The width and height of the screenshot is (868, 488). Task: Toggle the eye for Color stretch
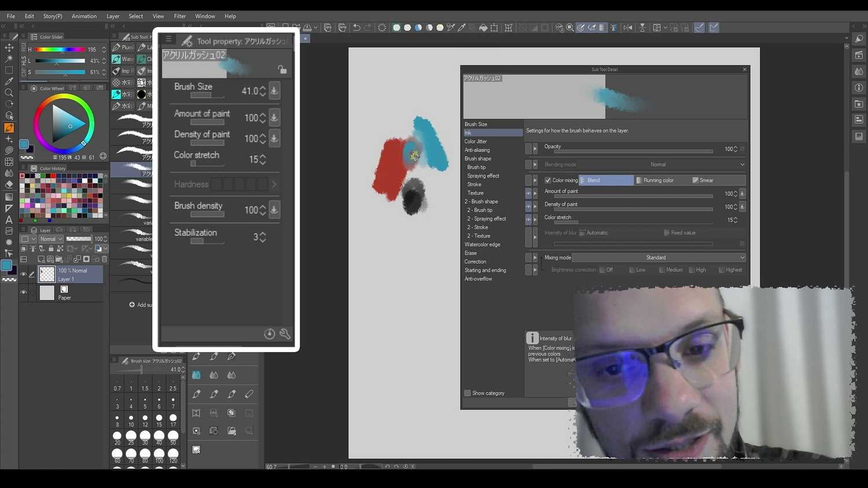pos(528,220)
